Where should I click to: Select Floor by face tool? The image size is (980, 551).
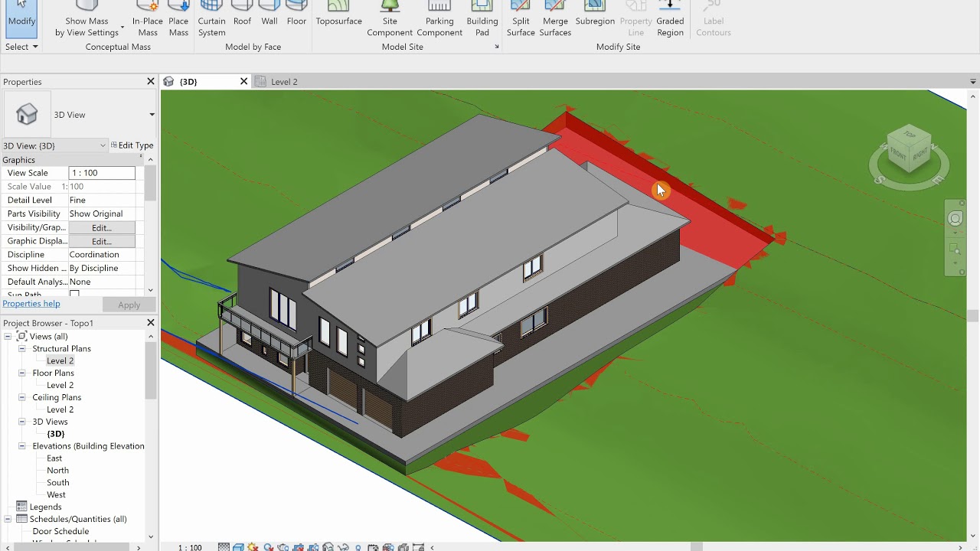297,15
